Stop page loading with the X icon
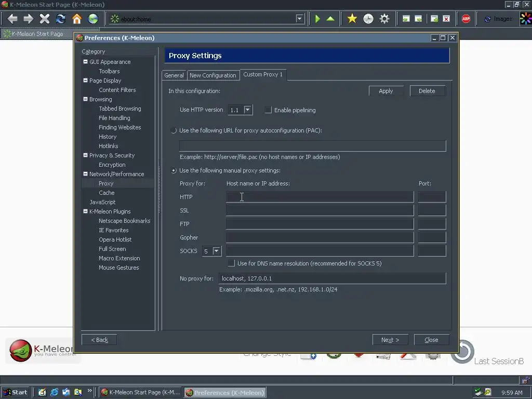Image resolution: width=532 pixels, height=399 pixels. pyautogui.click(x=45, y=19)
